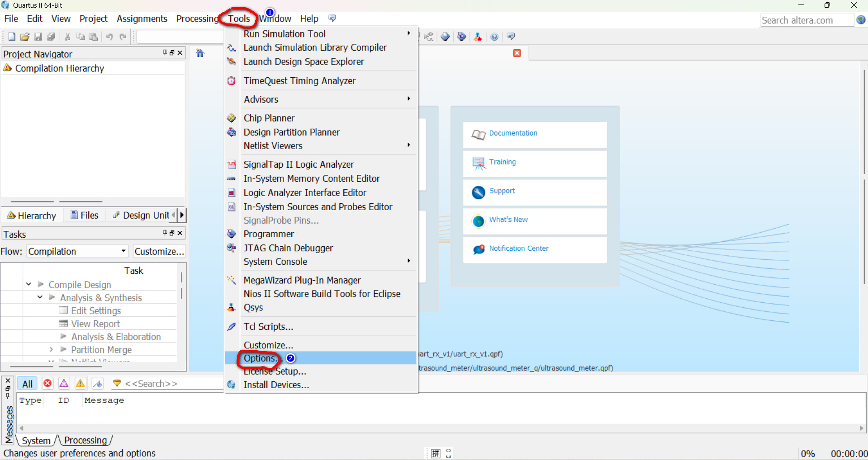Click the Programmer toolbar icon

click(x=461, y=37)
